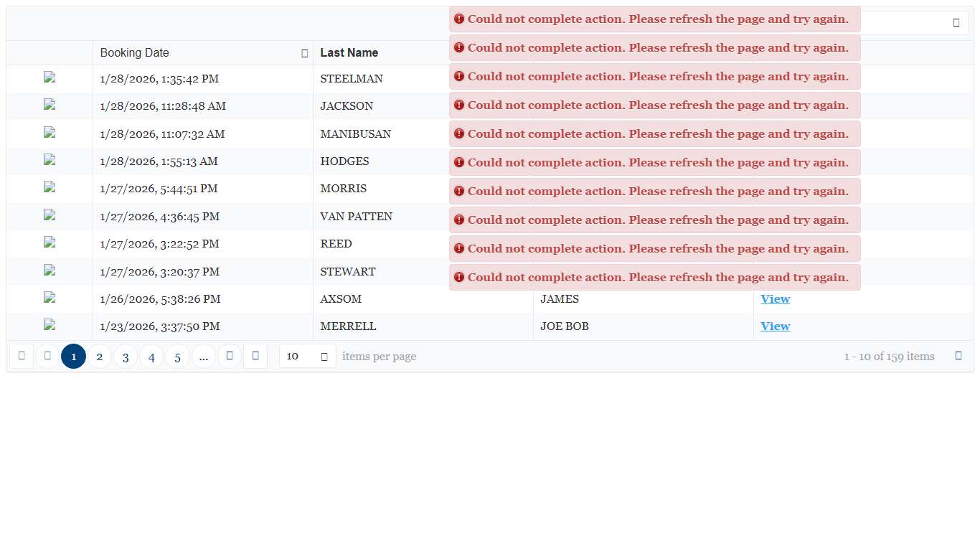Go to the previous page arrow
This screenshot has height=551, width=980.
[x=47, y=356]
